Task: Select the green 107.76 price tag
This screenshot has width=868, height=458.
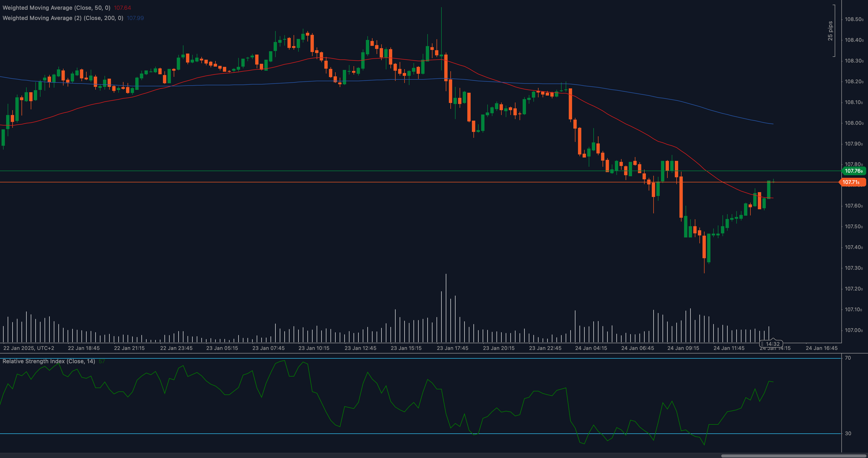Action: pos(854,171)
